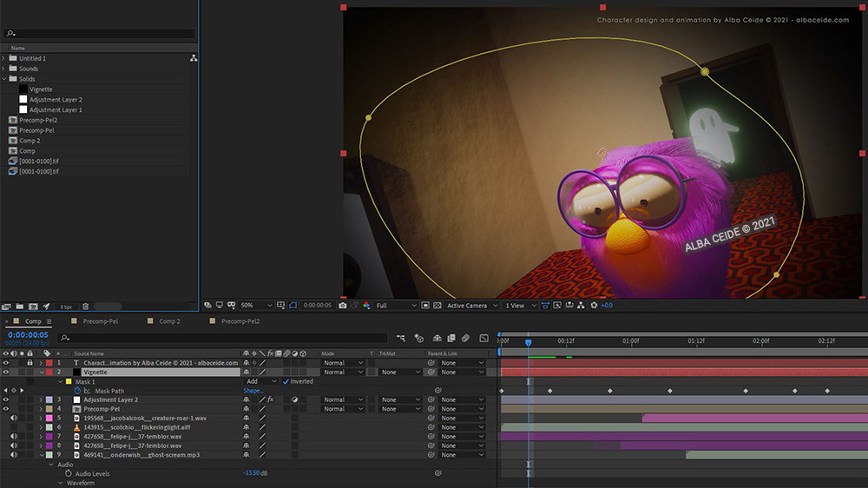The image size is (868, 488).
Task: Select the Comp timeline tab
Action: [33, 321]
